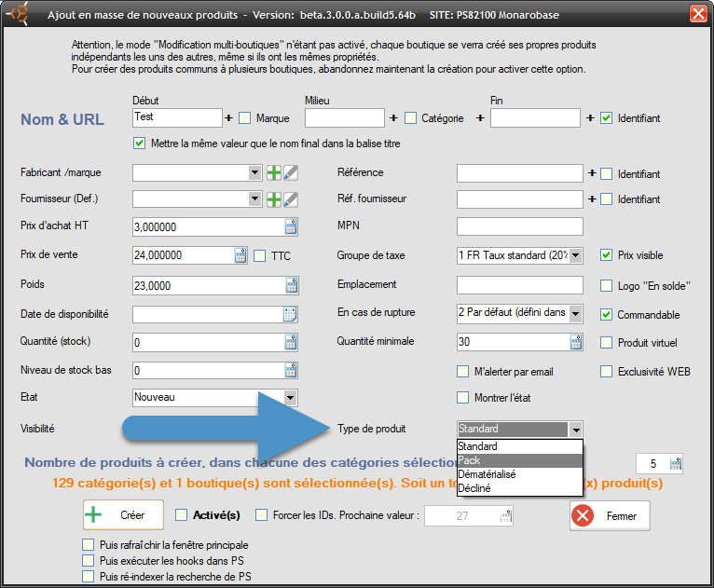Open the Etat dropdown showing Nouveau
Viewport: 714px width, 588px height.
[290, 398]
